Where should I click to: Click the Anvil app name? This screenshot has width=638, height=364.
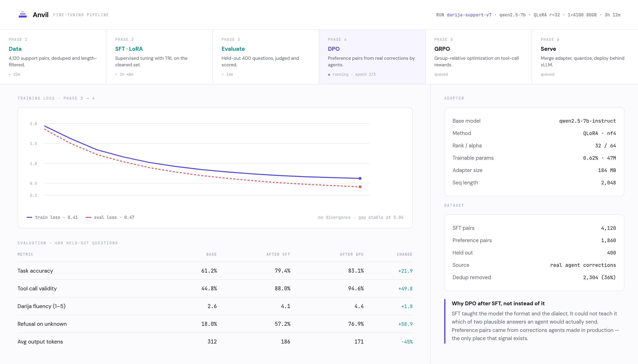click(40, 15)
